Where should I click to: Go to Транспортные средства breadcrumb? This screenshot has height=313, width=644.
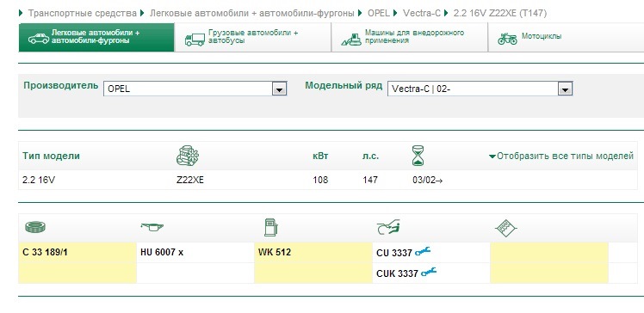82,13
